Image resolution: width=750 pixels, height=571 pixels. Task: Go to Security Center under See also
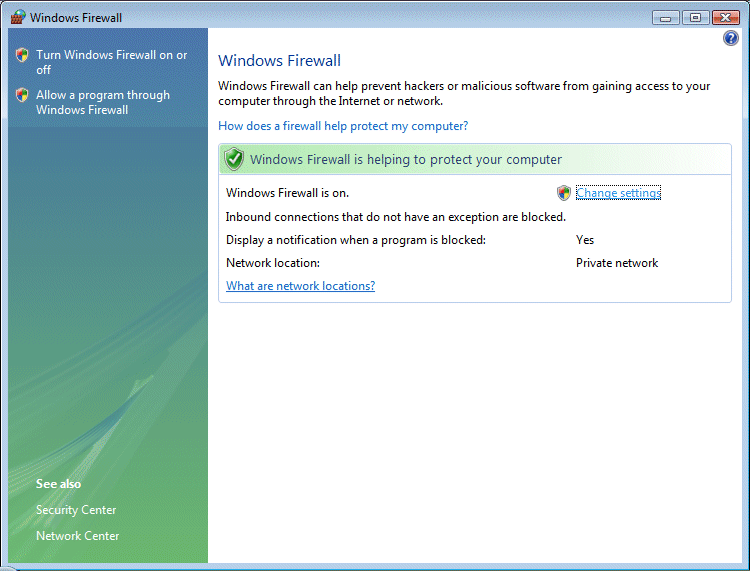[x=76, y=510]
